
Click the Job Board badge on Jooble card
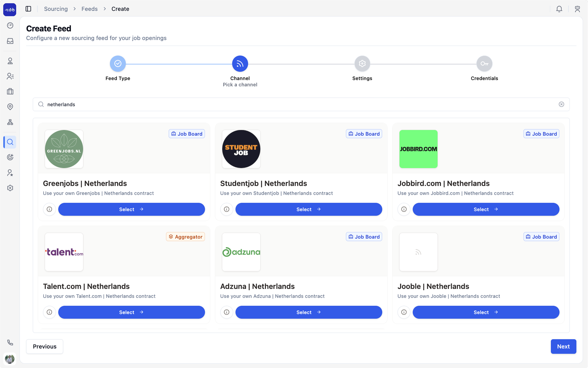(541, 237)
